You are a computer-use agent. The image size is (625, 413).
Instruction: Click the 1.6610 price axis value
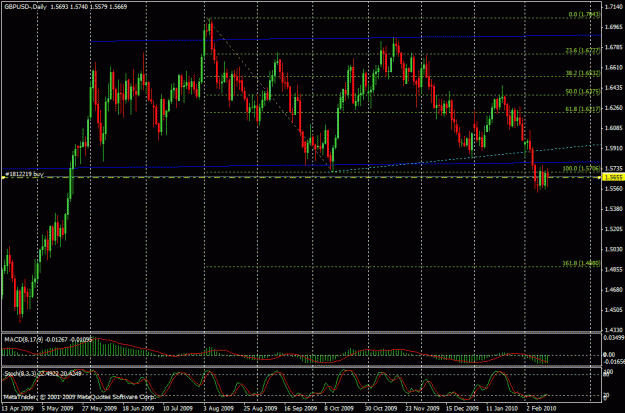[x=614, y=67]
